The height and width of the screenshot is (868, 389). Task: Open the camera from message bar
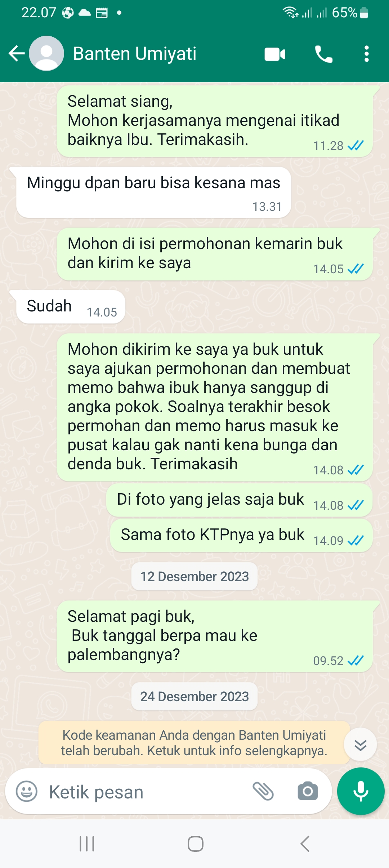308,791
